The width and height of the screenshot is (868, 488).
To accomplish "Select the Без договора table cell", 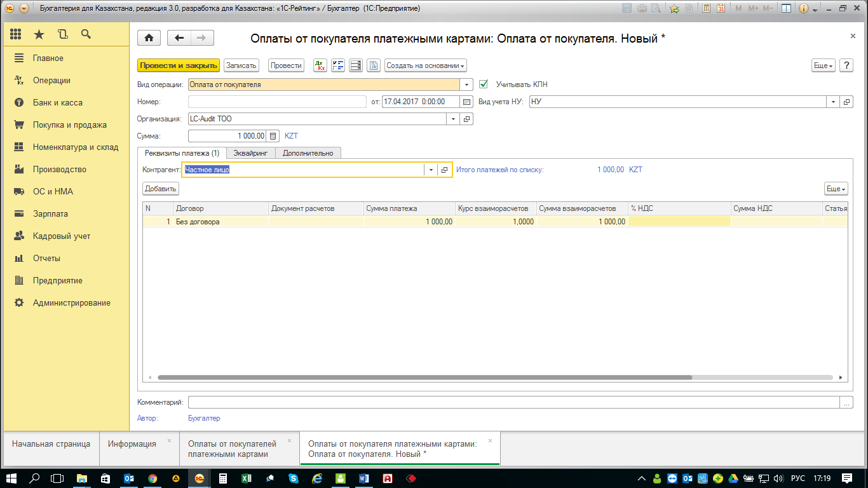I will click(x=220, y=222).
